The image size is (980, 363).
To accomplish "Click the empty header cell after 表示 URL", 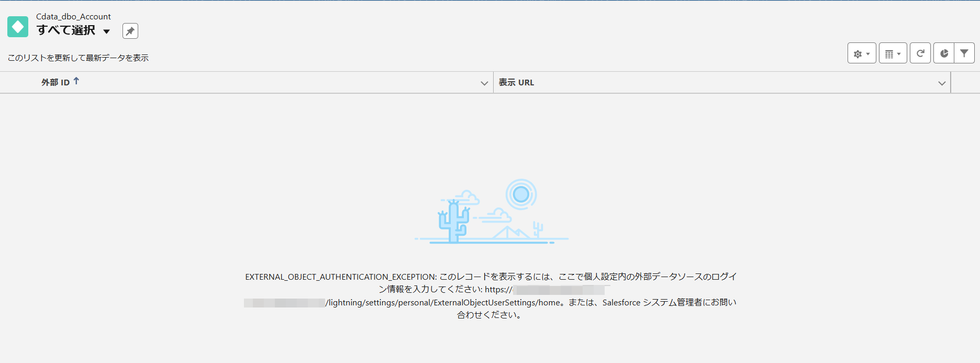I will pyautogui.click(x=965, y=82).
